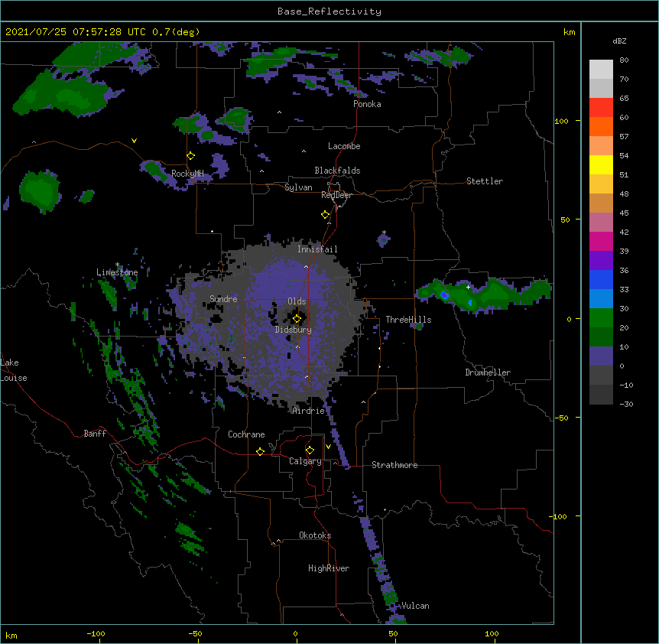
Task: Click the RedDeer city label
Action: click(x=336, y=195)
